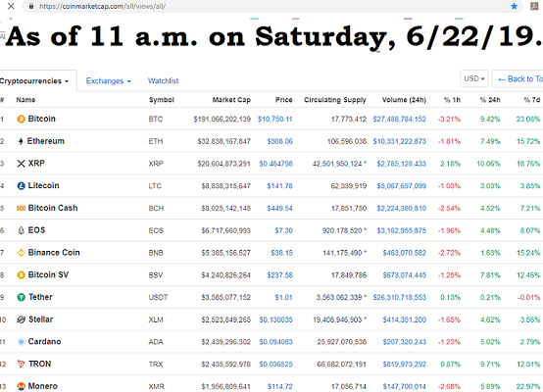Sort by % 1h column header
The height and width of the screenshot is (392, 543).
point(452,100)
